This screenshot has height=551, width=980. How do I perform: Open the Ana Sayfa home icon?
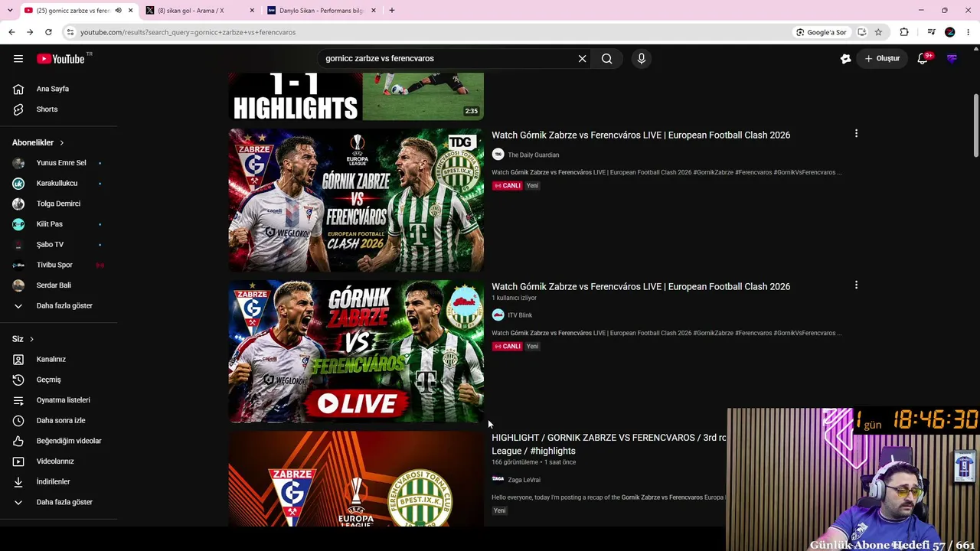coord(18,89)
